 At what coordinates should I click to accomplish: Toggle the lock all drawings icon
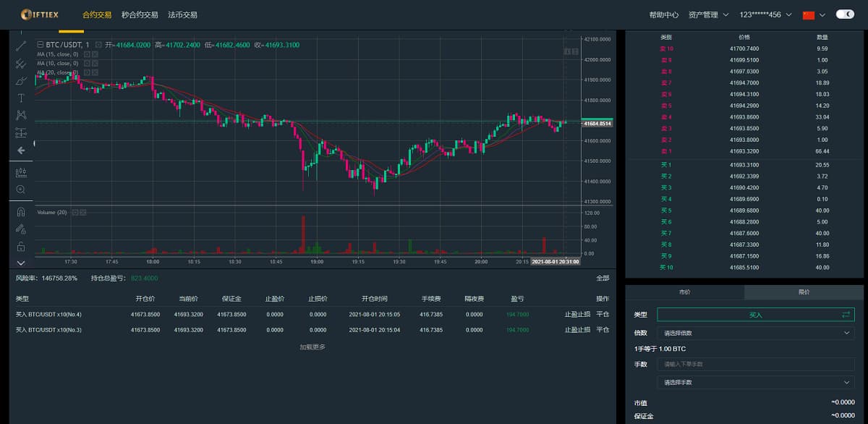click(21, 247)
